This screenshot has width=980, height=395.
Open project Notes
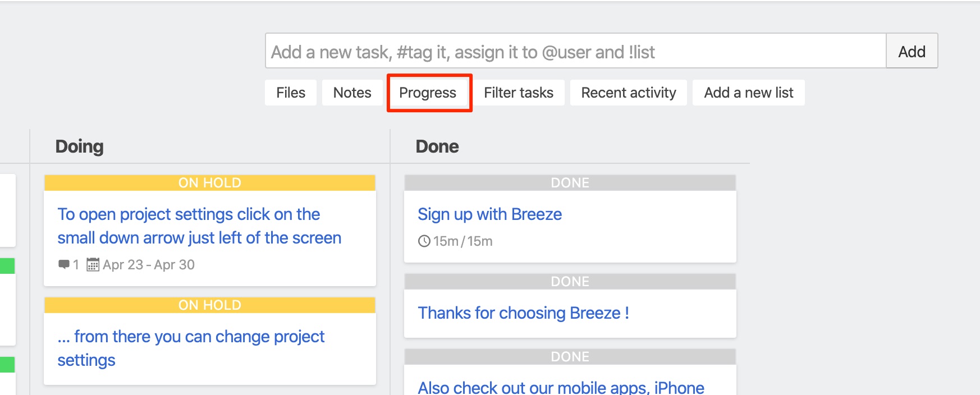[352, 93]
